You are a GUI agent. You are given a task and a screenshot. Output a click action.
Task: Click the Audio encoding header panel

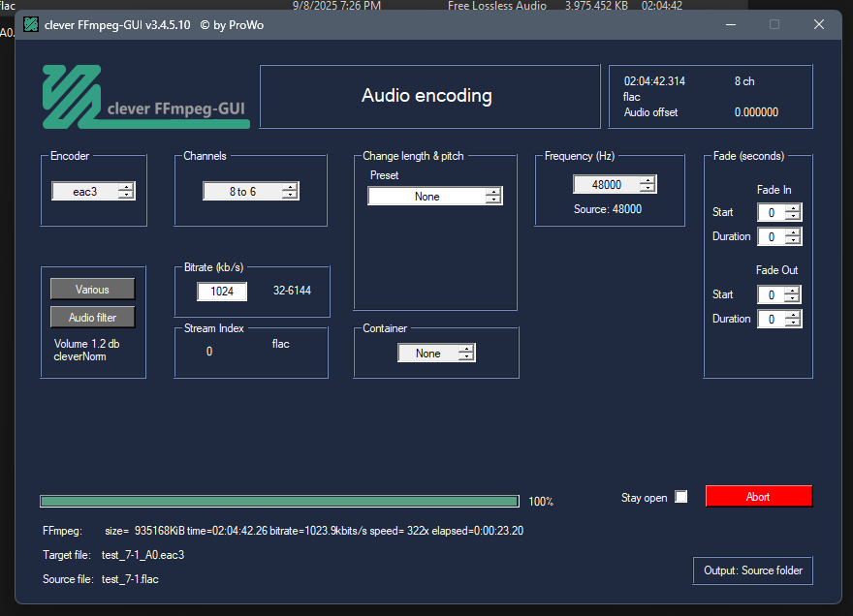pos(429,96)
